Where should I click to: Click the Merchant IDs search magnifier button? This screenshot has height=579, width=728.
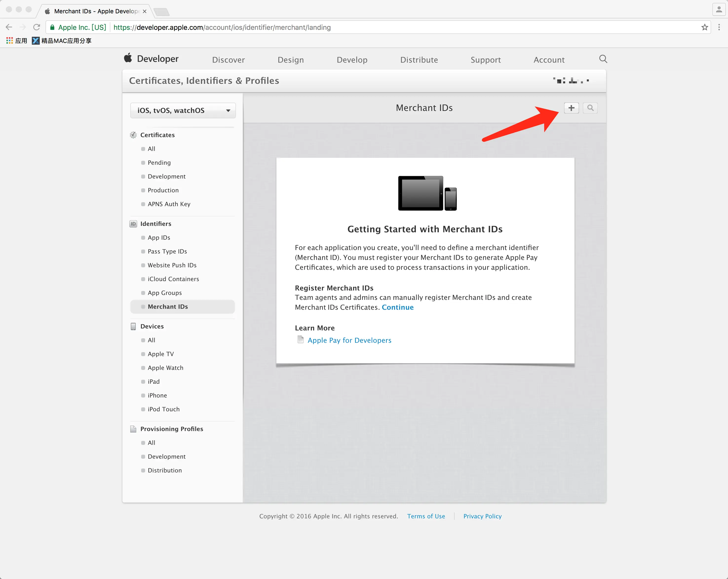[590, 108]
